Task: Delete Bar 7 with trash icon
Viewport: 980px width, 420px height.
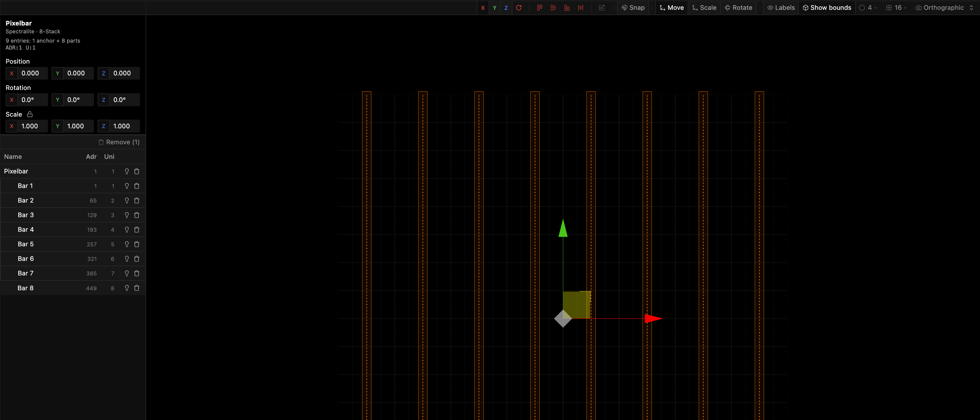Action: coord(137,273)
